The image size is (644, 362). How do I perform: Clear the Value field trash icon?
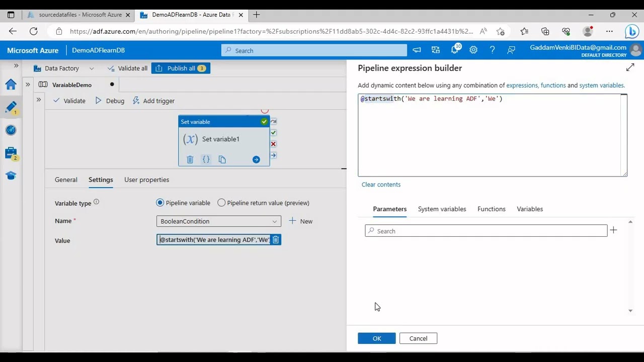(276, 240)
